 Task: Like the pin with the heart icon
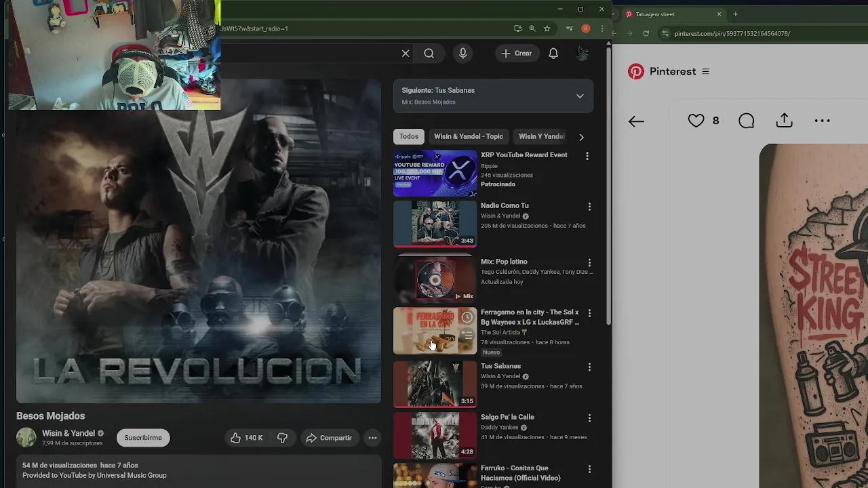(x=696, y=121)
